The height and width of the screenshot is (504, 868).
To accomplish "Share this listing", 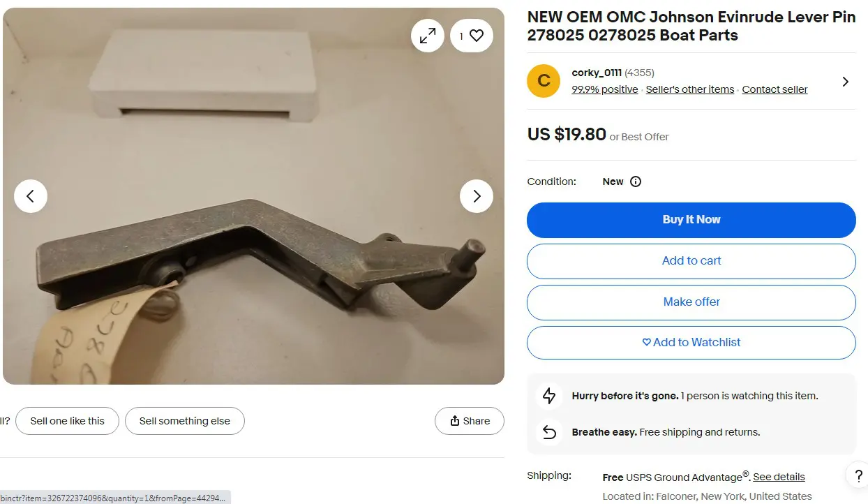I will tap(470, 421).
